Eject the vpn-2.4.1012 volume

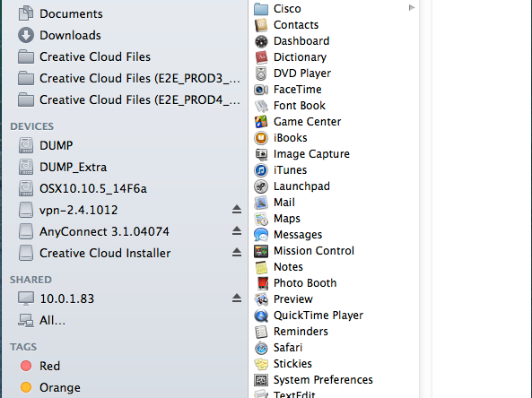pyautogui.click(x=237, y=210)
